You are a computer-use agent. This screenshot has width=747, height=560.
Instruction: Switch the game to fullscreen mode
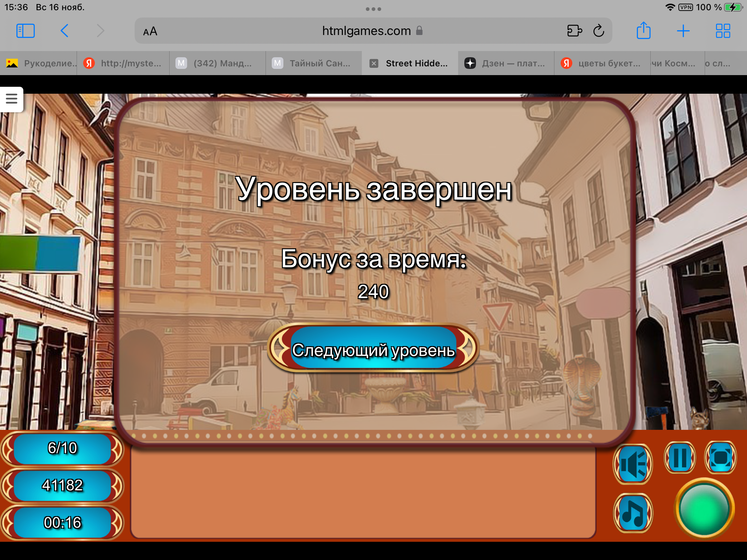point(720,458)
